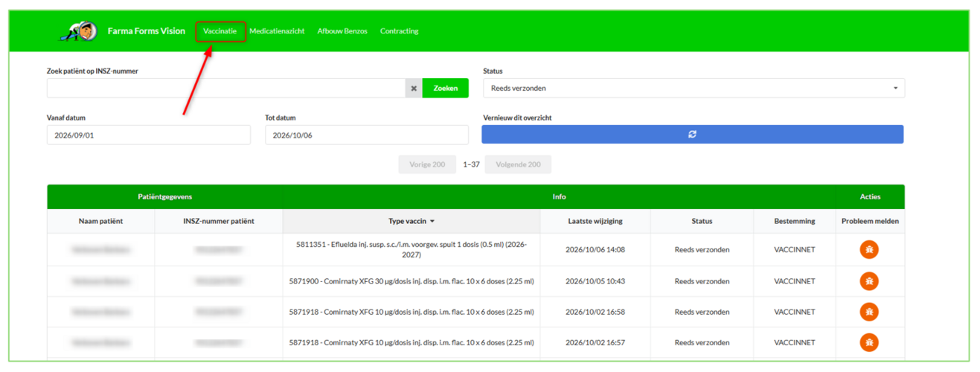Click the Vorige 200 button
980x372 pixels.
click(x=427, y=164)
